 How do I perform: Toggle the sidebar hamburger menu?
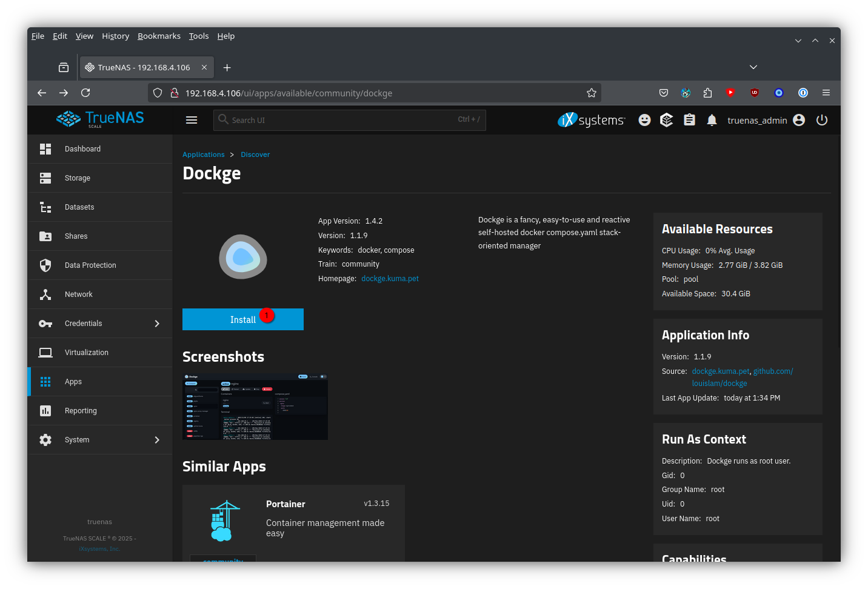click(192, 120)
